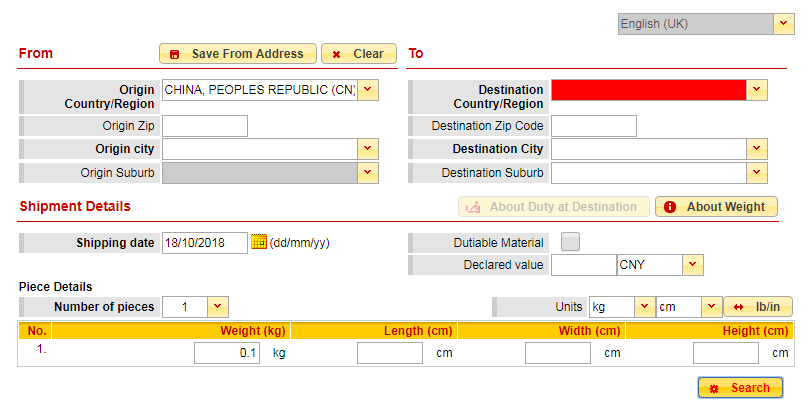Open the shipping date calendar picker
This screenshot has width=812, height=414.
tap(259, 242)
